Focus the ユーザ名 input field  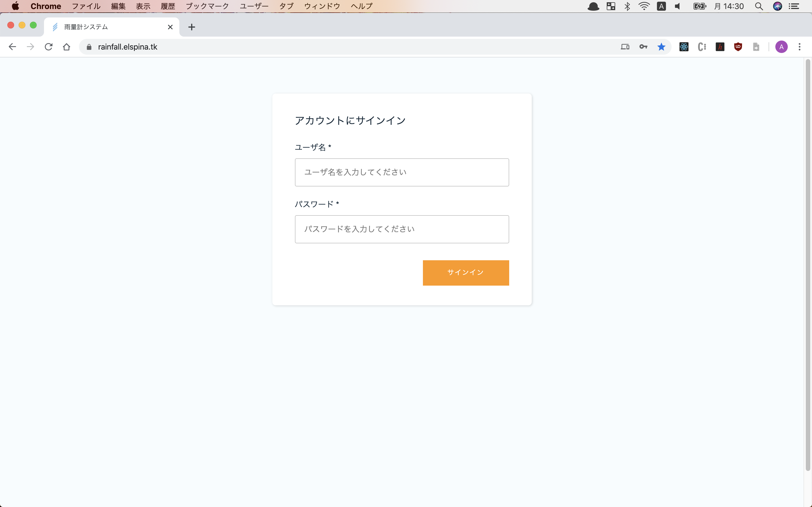click(x=402, y=172)
